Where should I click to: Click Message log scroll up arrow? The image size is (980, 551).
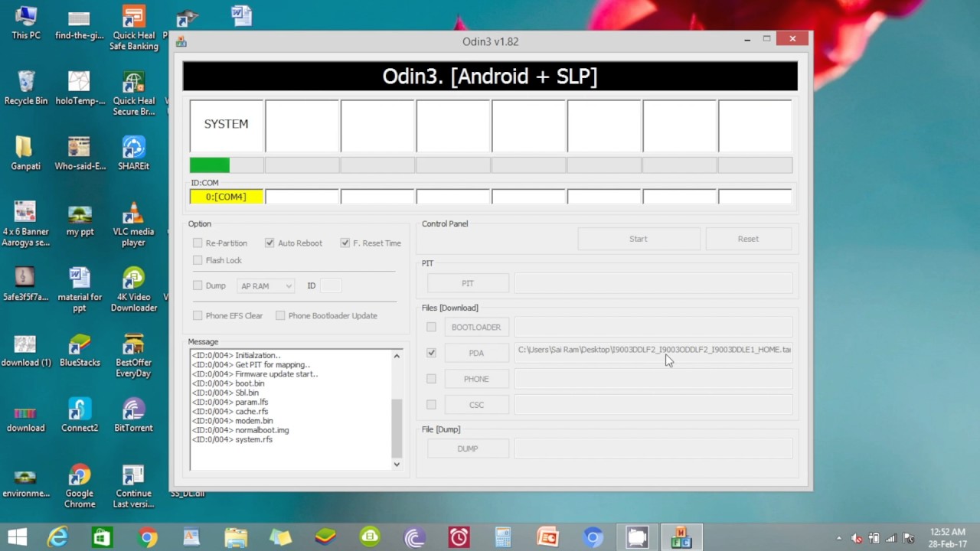(x=397, y=356)
